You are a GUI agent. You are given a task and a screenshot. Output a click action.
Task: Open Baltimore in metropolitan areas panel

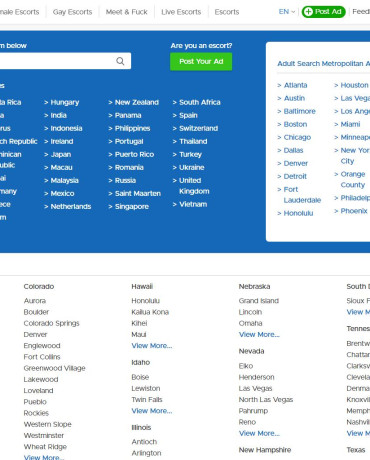click(x=299, y=111)
